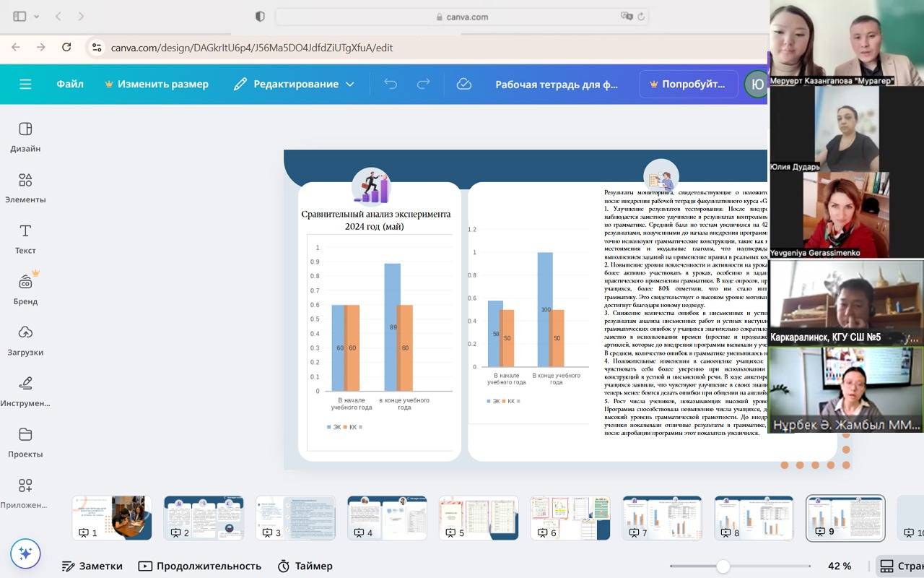Screen dimensions: 924x578
Task: Go back with inner browser arrow
Action: 16,47
